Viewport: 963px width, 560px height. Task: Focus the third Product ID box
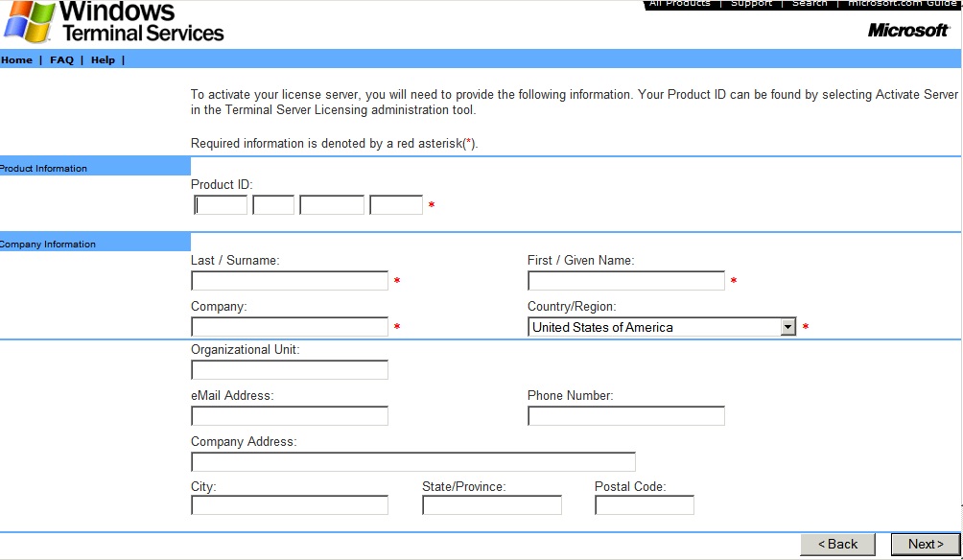tap(332, 204)
